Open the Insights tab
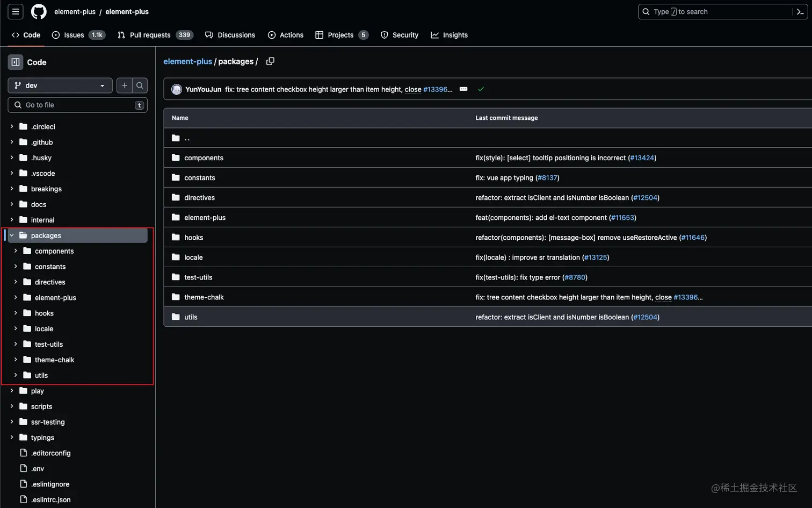 (450, 35)
